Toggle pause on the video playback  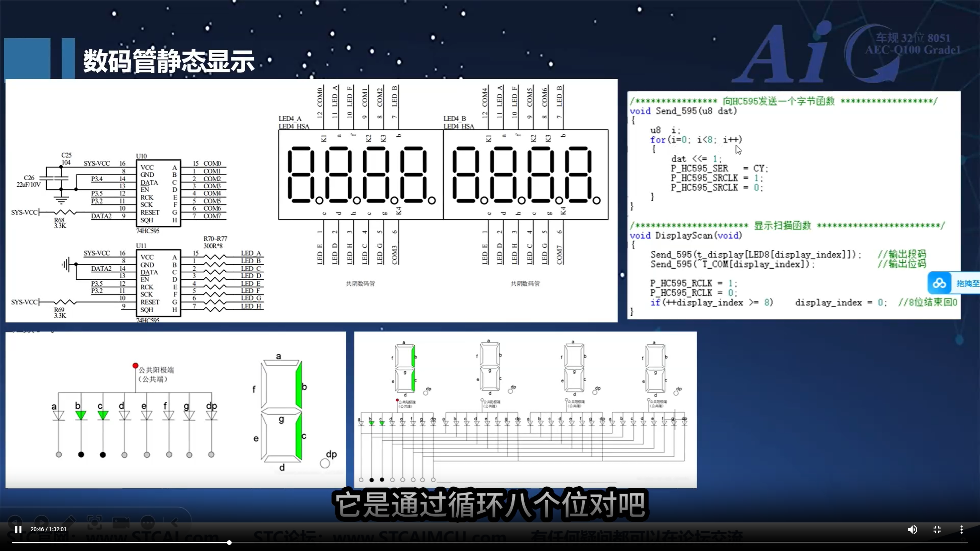(18, 530)
